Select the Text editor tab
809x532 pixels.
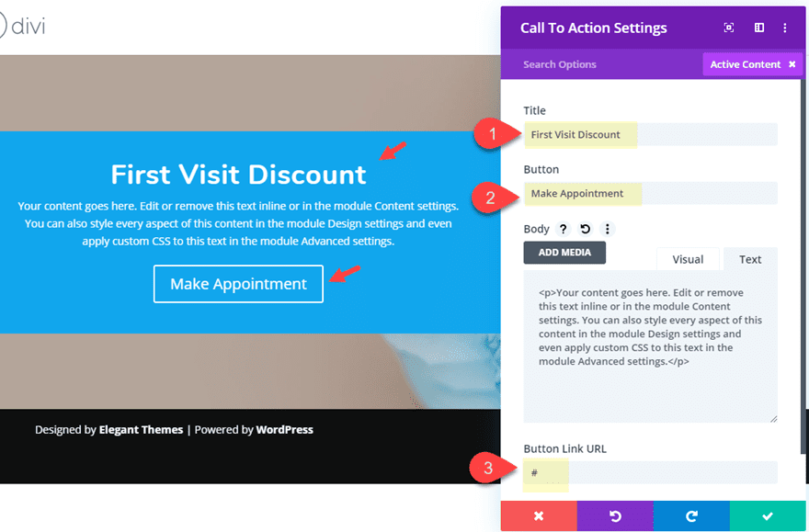[750, 259]
